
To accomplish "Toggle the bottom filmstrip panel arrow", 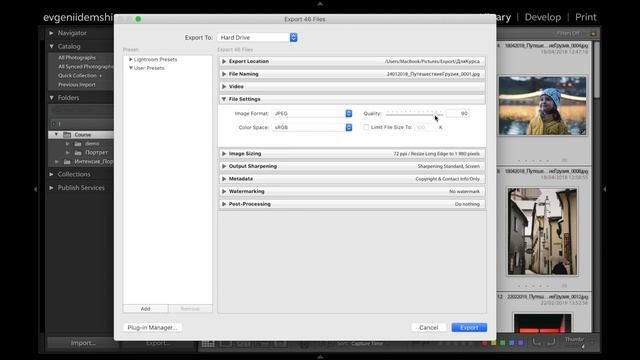I will [x=320, y=356].
